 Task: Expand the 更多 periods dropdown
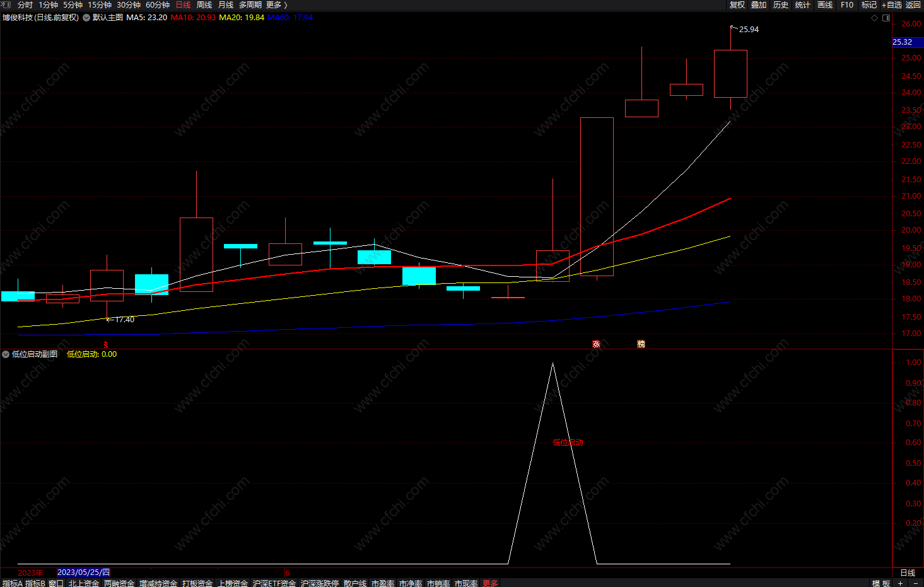coord(277,5)
